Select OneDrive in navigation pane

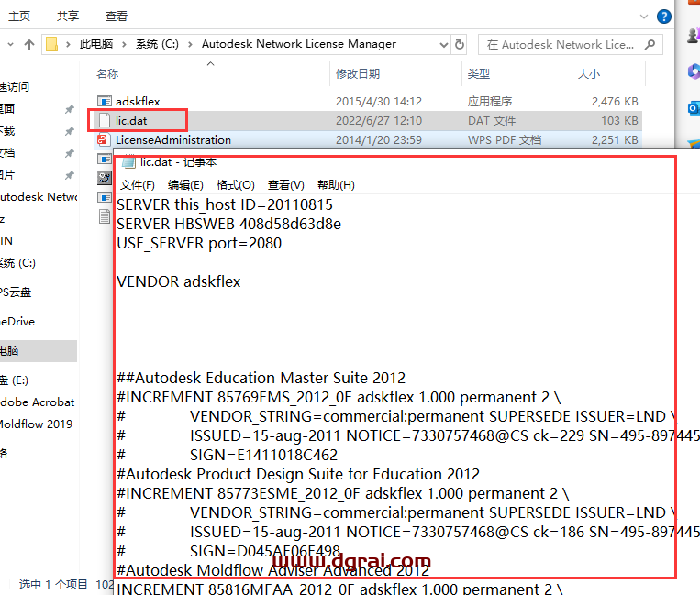tap(17, 322)
